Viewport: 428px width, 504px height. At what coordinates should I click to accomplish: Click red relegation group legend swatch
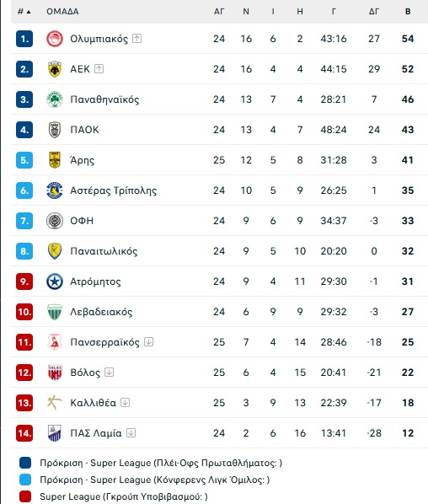25,496
